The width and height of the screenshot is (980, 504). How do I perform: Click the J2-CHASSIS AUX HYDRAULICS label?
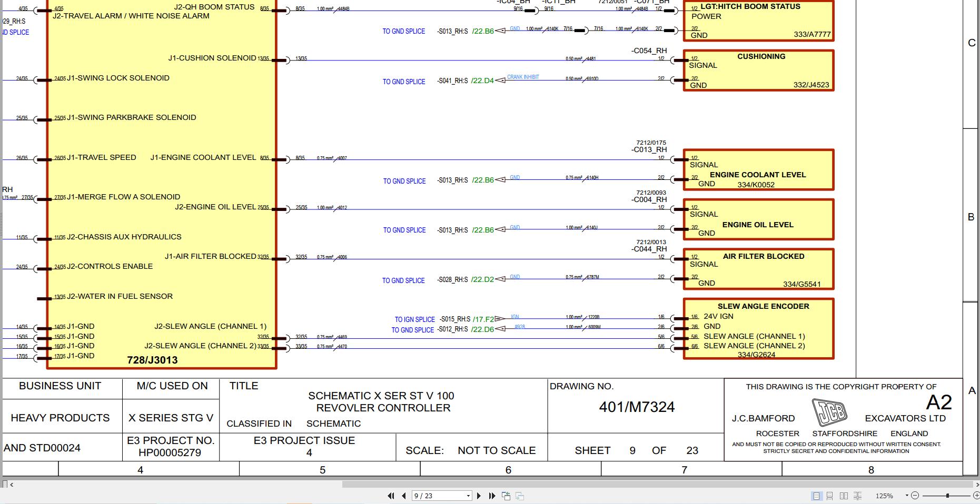click(x=124, y=237)
